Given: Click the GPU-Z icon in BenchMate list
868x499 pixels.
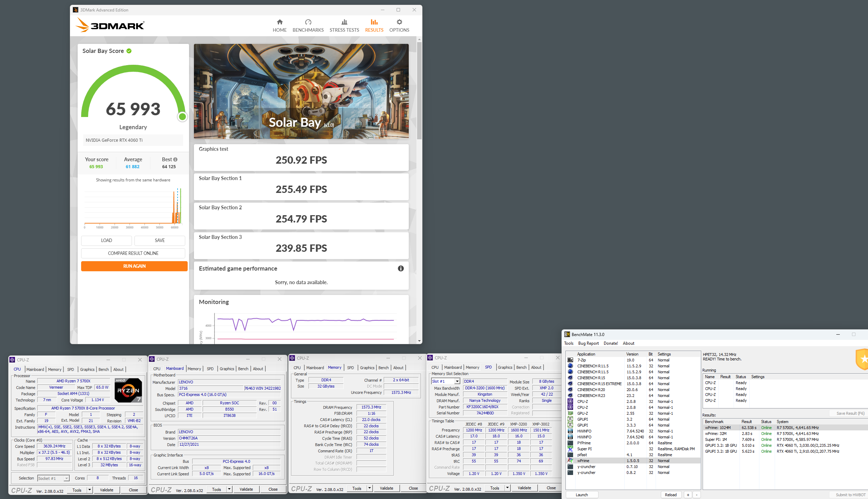Looking at the screenshot, I should (x=570, y=413).
